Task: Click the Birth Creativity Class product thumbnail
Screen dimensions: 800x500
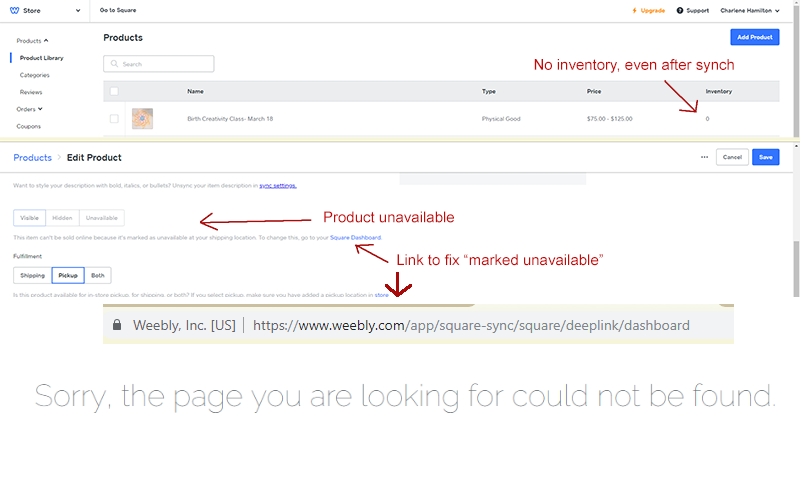Action: (142, 119)
